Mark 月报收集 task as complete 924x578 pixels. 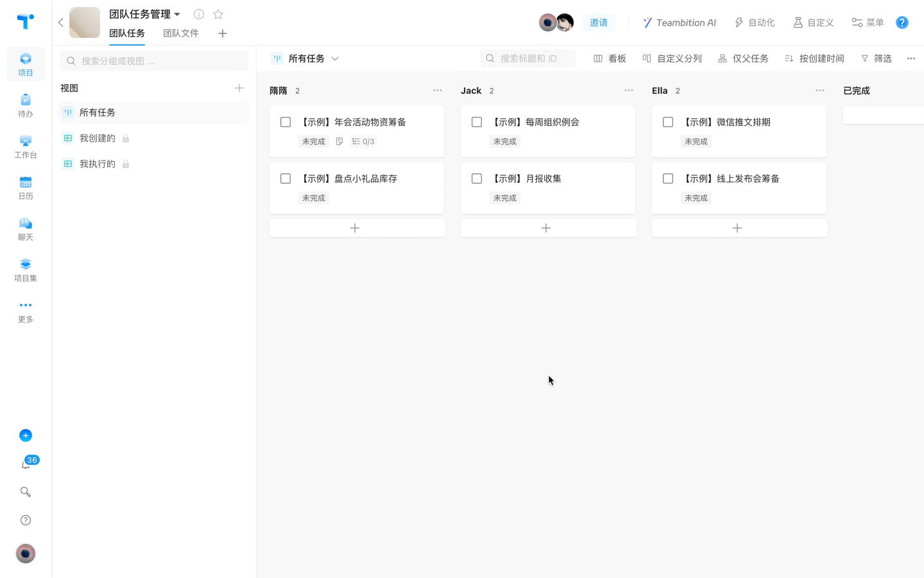477,179
